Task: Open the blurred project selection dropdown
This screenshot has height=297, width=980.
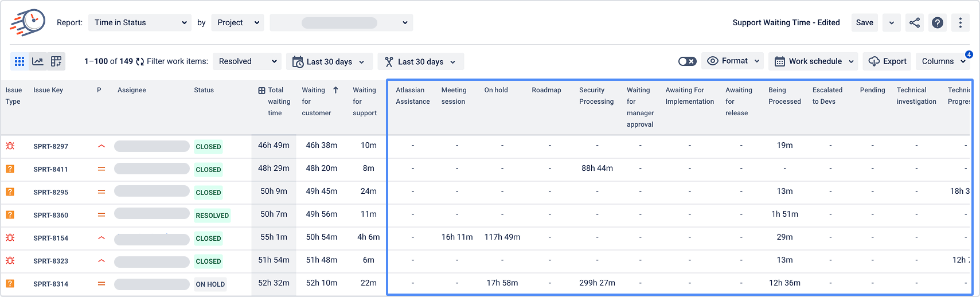Action: [x=341, y=22]
